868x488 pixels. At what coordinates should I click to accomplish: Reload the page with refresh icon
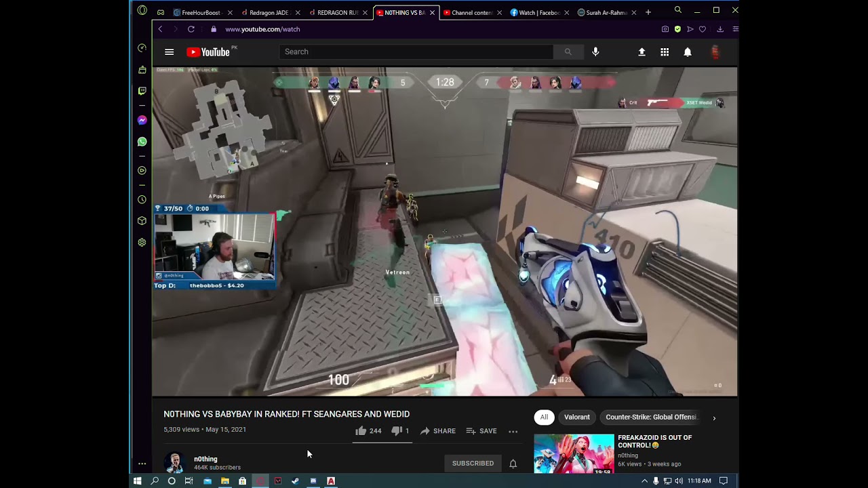[x=191, y=29]
